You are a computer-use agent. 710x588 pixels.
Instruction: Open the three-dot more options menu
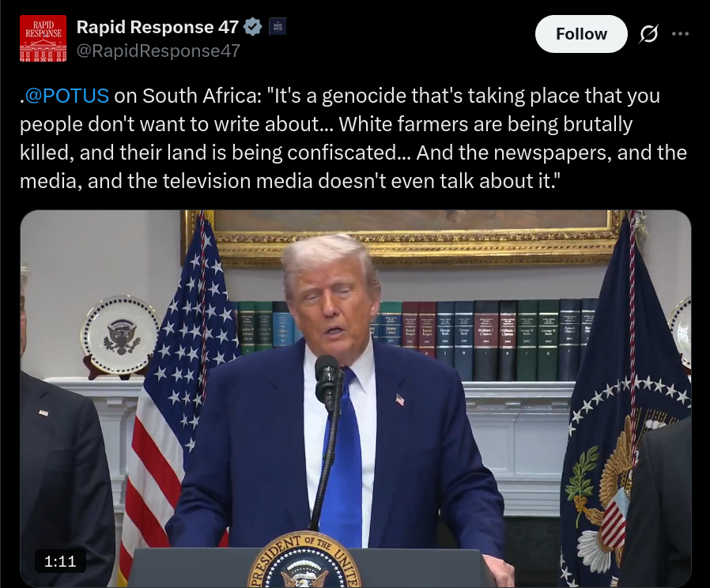680,34
